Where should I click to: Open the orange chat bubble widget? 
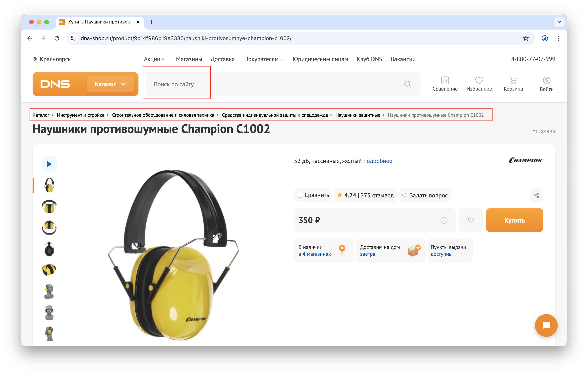pos(546,325)
